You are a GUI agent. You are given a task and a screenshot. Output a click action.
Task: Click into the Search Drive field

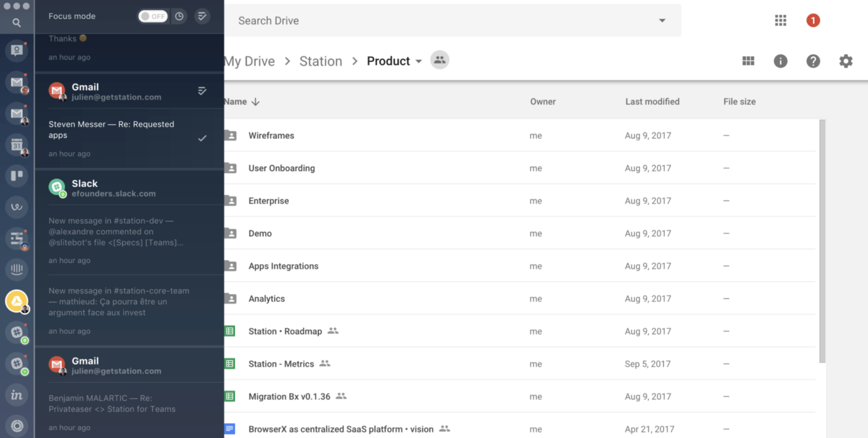coord(434,20)
